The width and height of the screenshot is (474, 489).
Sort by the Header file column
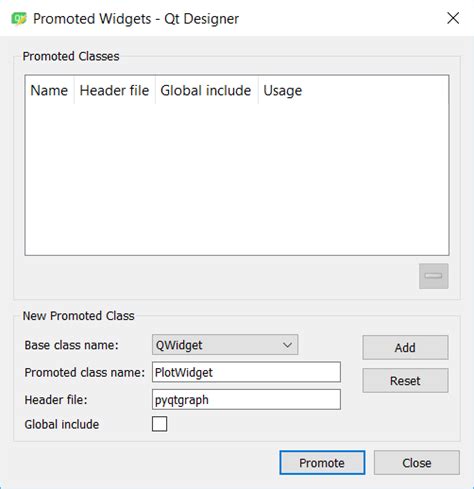pyautogui.click(x=114, y=90)
